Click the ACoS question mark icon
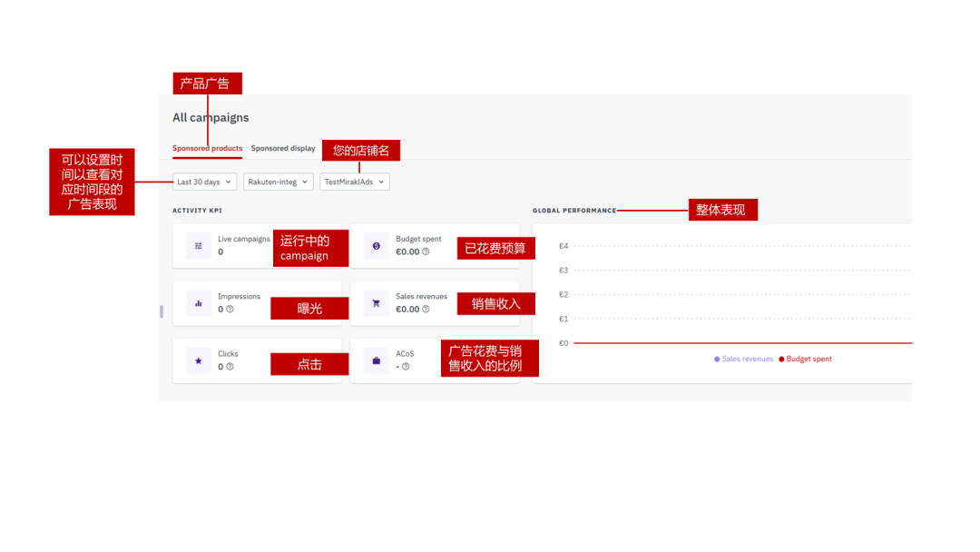This screenshot has width=980, height=552. point(407,367)
